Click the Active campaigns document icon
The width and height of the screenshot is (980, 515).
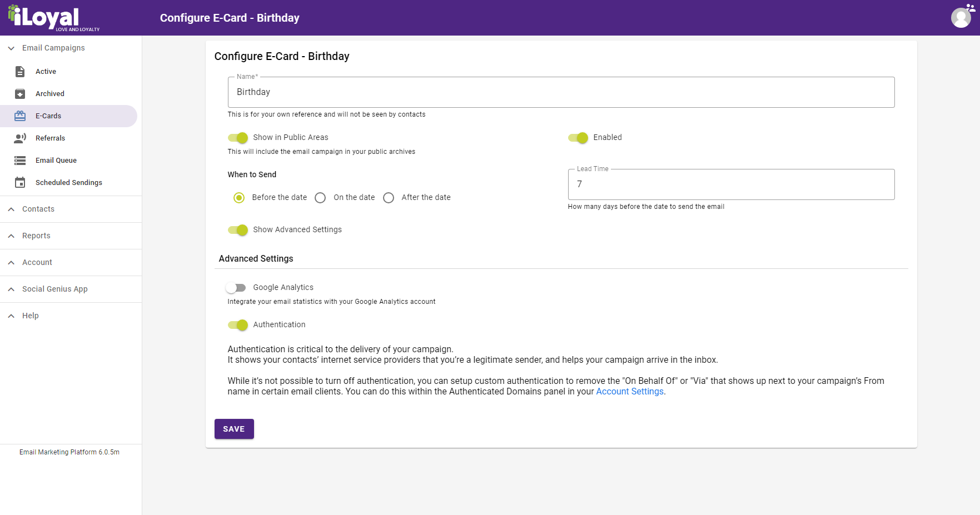20,72
